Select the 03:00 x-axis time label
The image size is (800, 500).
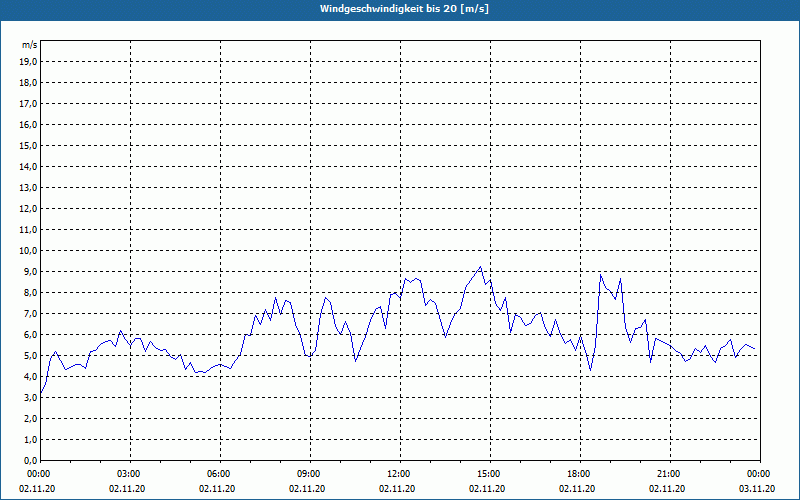tap(131, 474)
